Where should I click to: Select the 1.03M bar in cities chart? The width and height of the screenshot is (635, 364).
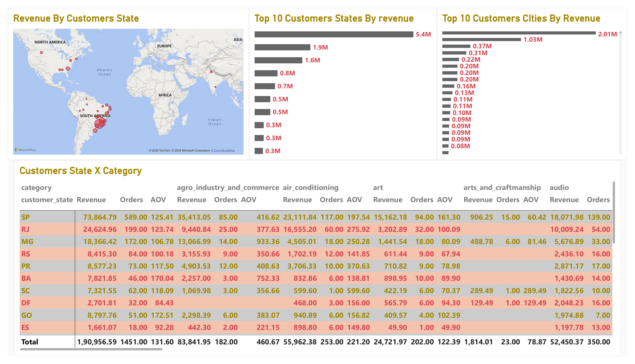(x=482, y=39)
